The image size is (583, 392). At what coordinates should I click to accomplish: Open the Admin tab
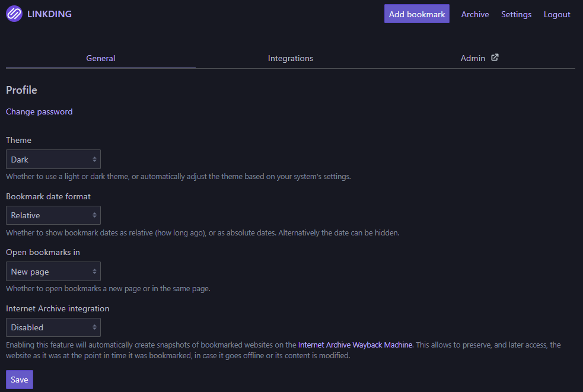[480, 58]
